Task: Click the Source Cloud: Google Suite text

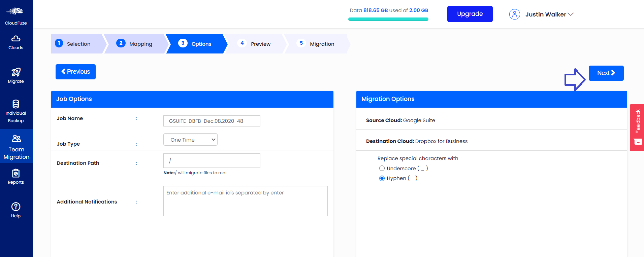Action: tap(400, 120)
